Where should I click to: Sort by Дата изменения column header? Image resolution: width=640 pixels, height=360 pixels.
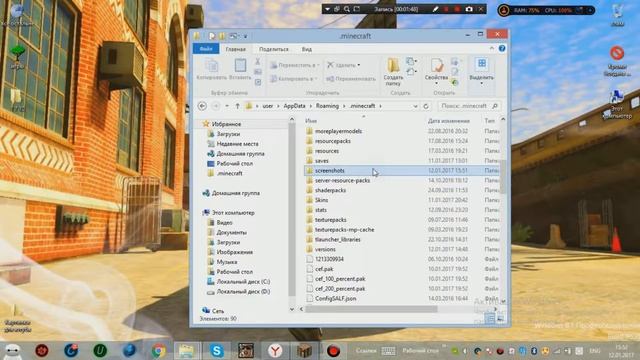point(449,121)
